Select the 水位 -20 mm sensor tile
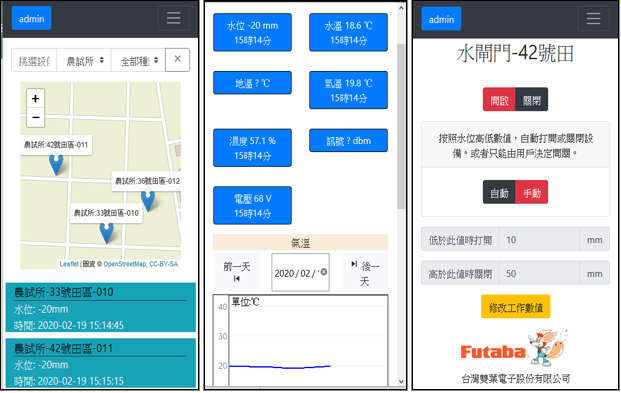Screen dimensions: 621x393 (x=252, y=32)
